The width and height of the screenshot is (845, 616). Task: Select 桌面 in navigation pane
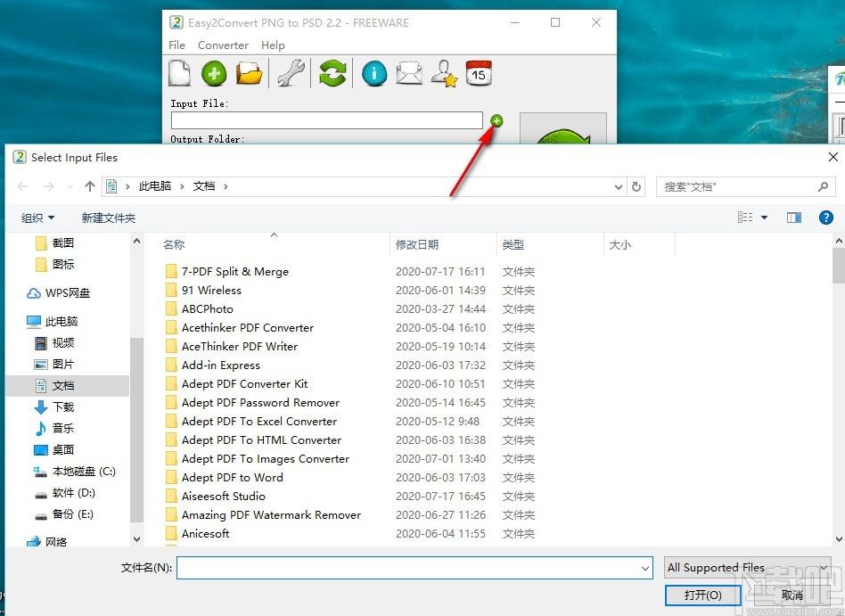click(63, 449)
